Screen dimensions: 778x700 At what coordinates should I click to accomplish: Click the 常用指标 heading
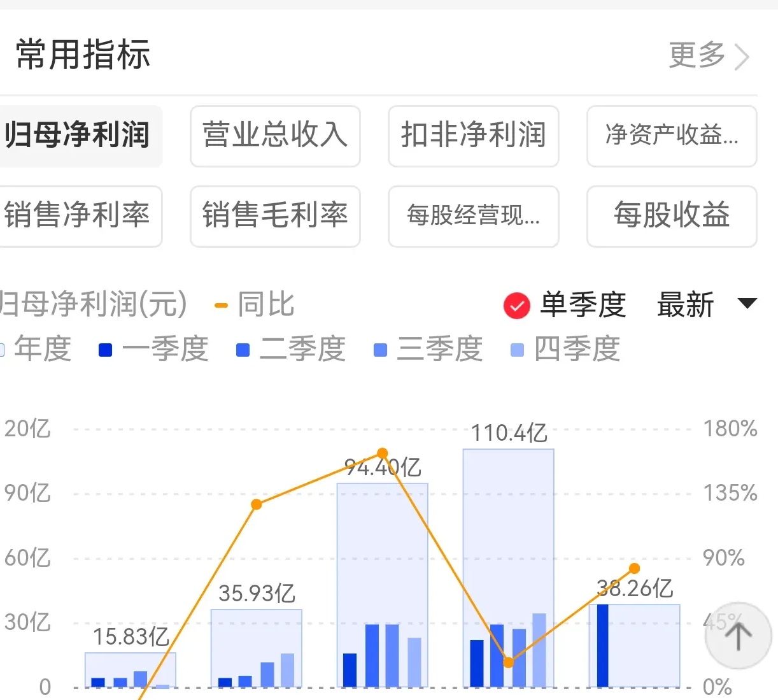(83, 55)
